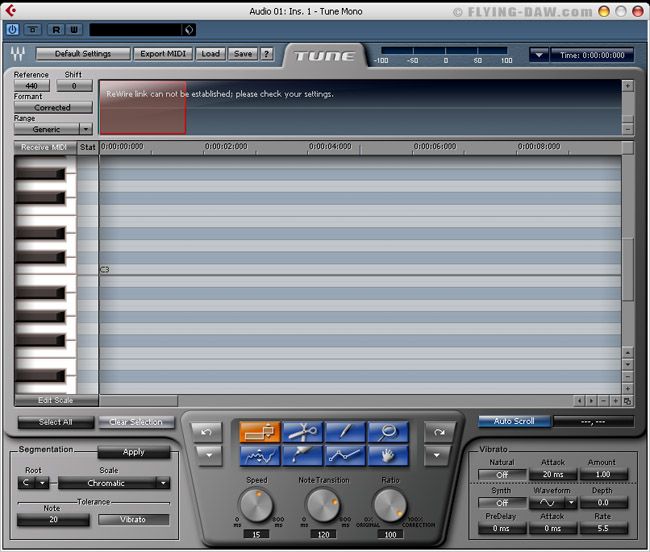This screenshot has height=552, width=650.
Task: Click the Select All button
Action: coord(56,422)
